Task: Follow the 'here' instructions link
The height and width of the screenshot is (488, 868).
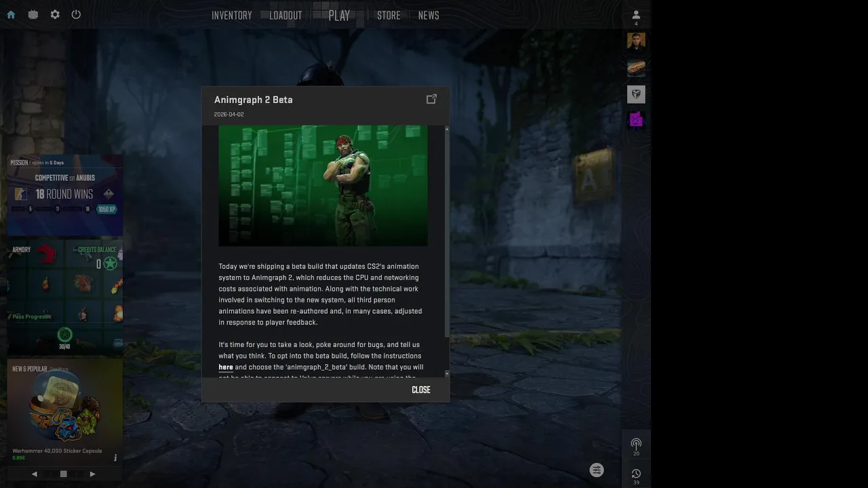Action: click(x=226, y=367)
